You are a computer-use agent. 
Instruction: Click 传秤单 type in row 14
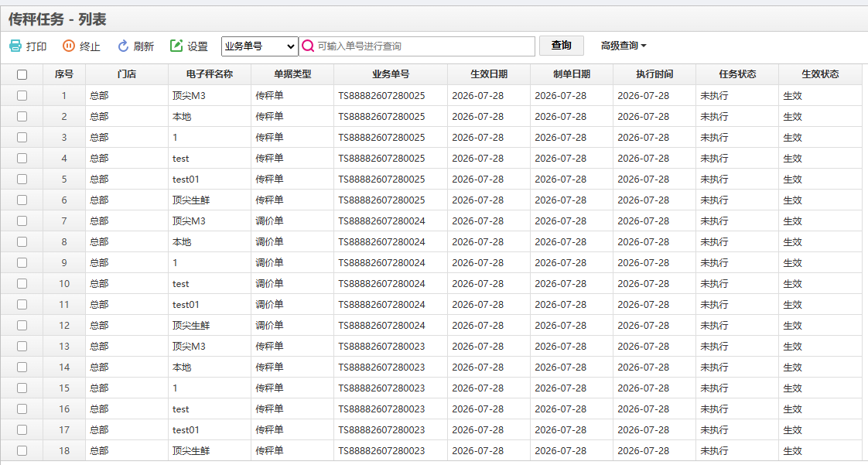point(269,367)
